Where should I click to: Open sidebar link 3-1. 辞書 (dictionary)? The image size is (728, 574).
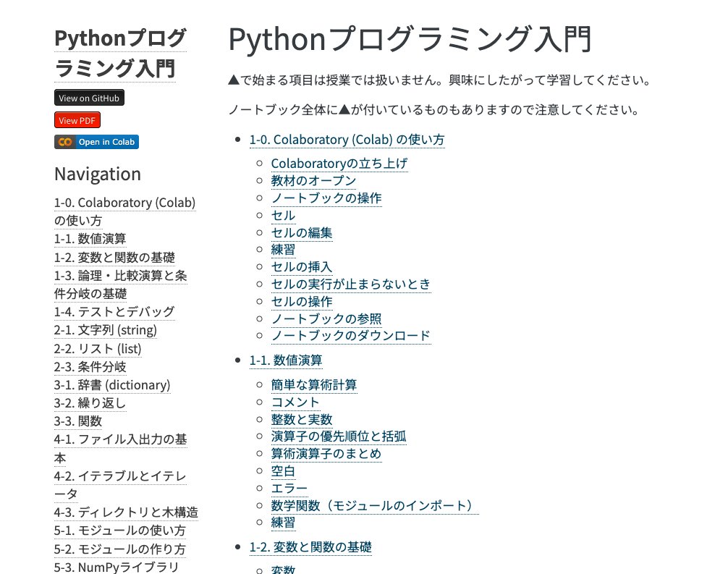point(112,385)
